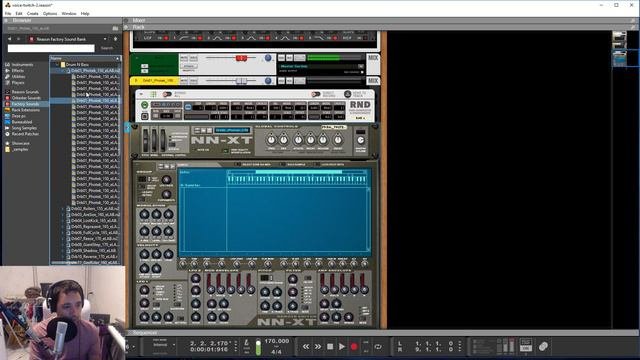The height and width of the screenshot is (360, 640).
Task: Open the Reason Factory Sound Bank dropdown
Action: tap(68, 39)
